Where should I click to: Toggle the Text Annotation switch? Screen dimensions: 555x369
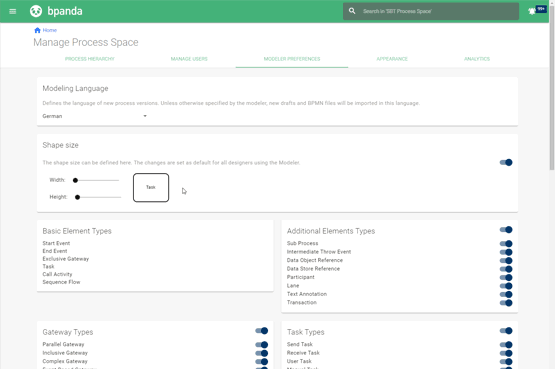(506, 294)
